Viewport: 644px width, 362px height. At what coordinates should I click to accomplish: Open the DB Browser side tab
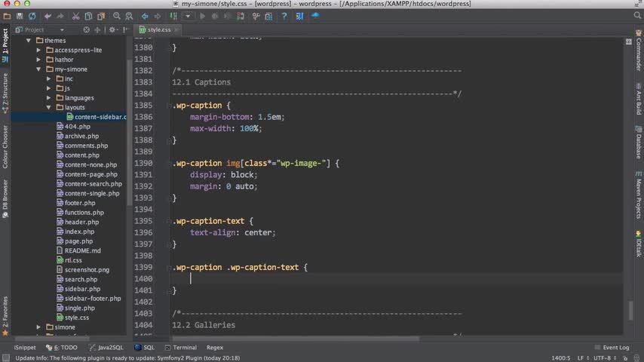point(5,198)
